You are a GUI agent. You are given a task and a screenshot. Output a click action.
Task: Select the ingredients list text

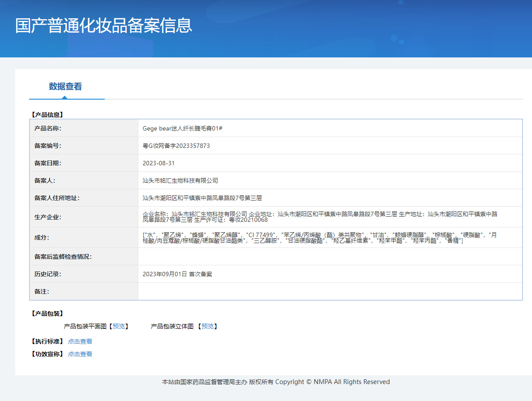[x=320, y=238]
